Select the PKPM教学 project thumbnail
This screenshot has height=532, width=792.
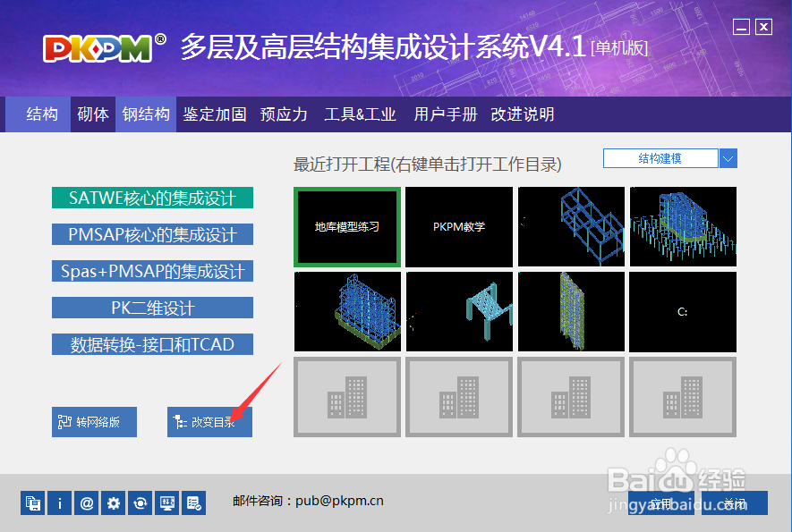click(x=459, y=226)
